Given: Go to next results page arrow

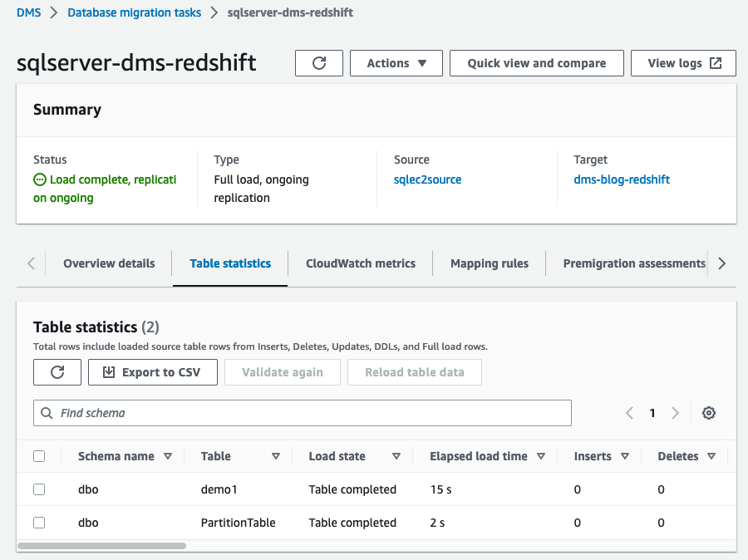Looking at the screenshot, I should (674, 413).
